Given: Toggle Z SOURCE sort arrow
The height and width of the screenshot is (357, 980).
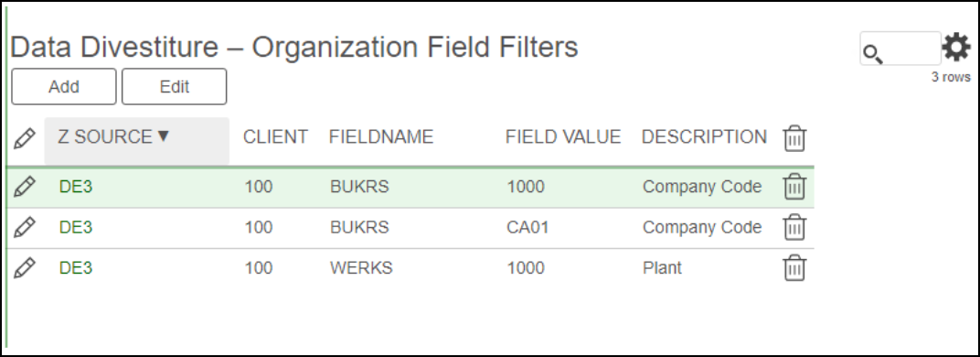Looking at the screenshot, I should tap(164, 135).
